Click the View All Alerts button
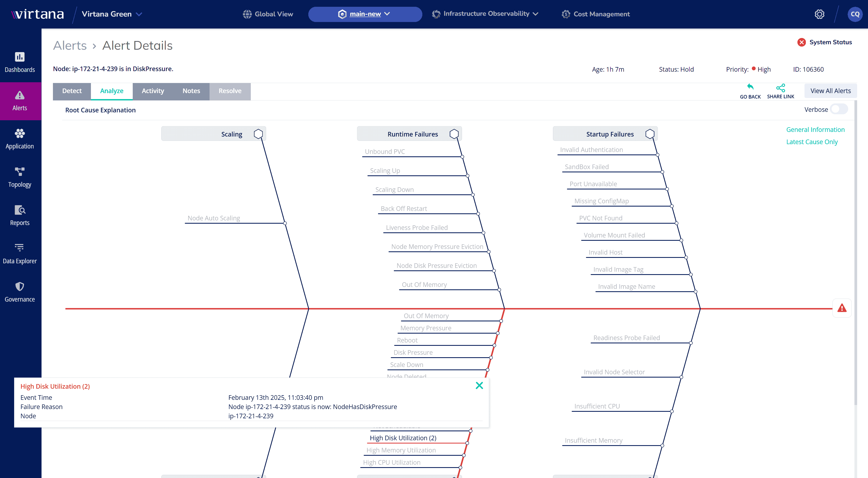 point(830,91)
